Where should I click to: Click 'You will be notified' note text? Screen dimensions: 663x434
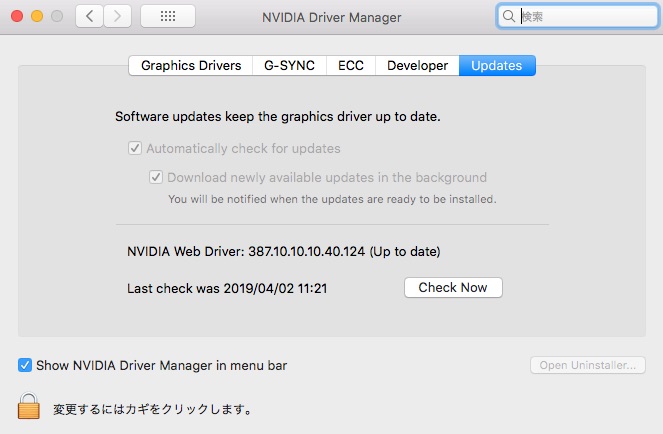(x=332, y=199)
